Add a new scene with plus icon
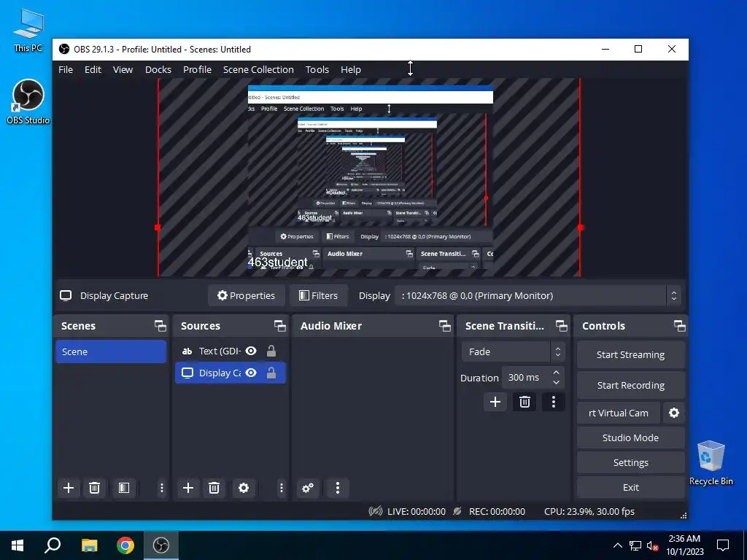 click(x=69, y=488)
